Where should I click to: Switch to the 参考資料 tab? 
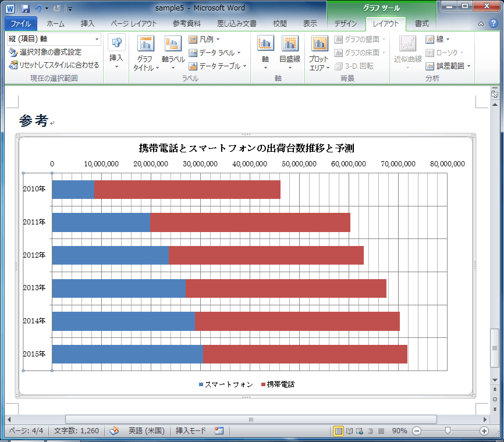click(186, 23)
